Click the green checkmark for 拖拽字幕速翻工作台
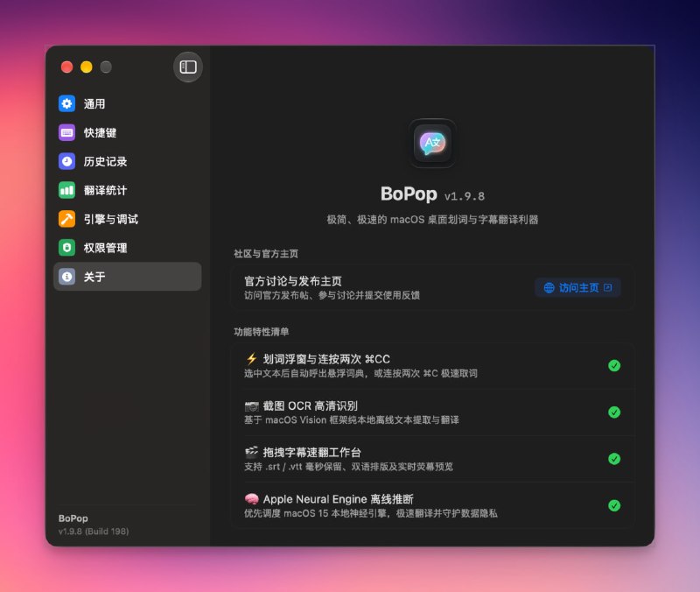This screenshot has height=592, width=700. click(614, 459)
